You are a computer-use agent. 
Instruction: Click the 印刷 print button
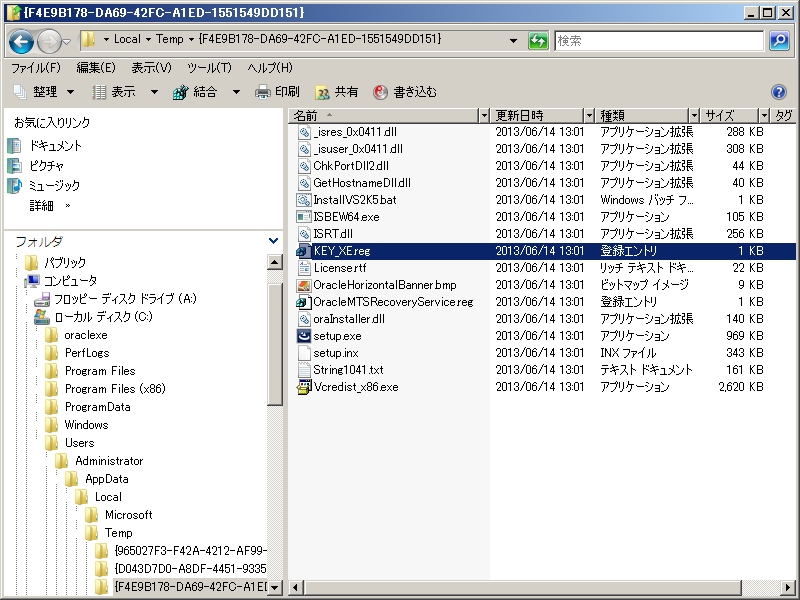[x=277, y=92]
